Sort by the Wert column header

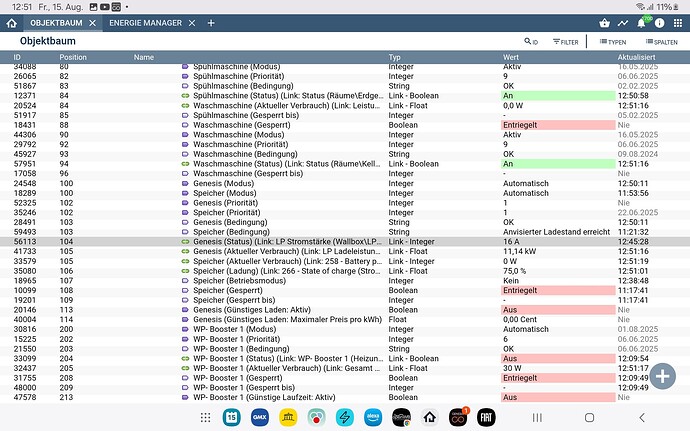(x=511, y=57)
